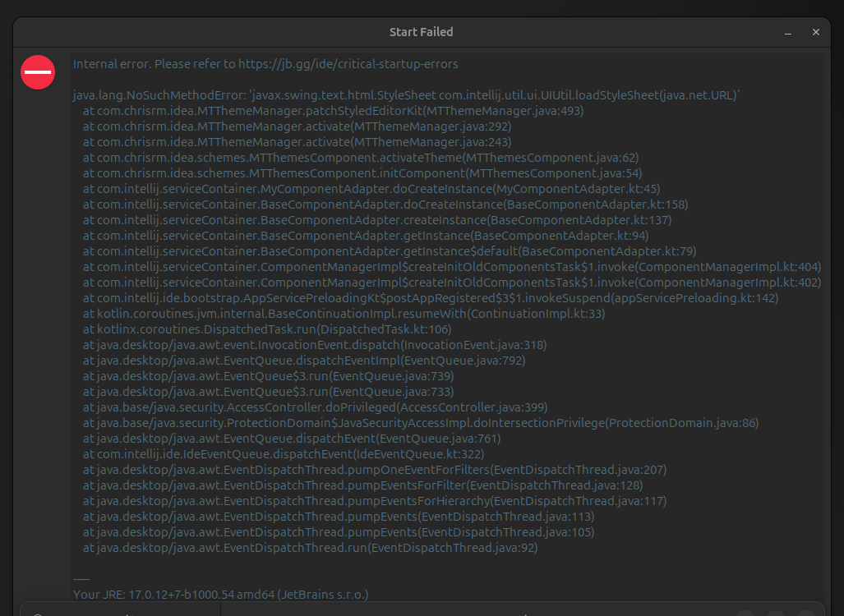Click the dashed separator above the JRE line
Viewport: 844px width, 616px height.
pyautogui.click(x=80, y=578)
